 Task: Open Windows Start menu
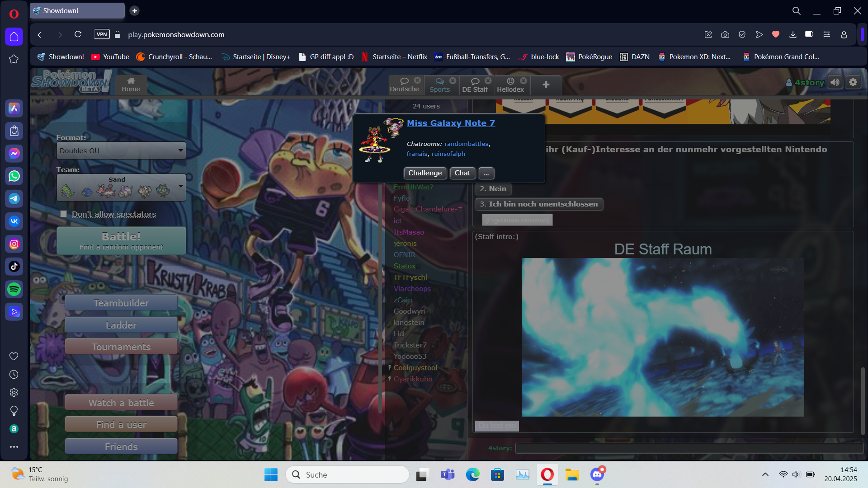coord(271,474)
